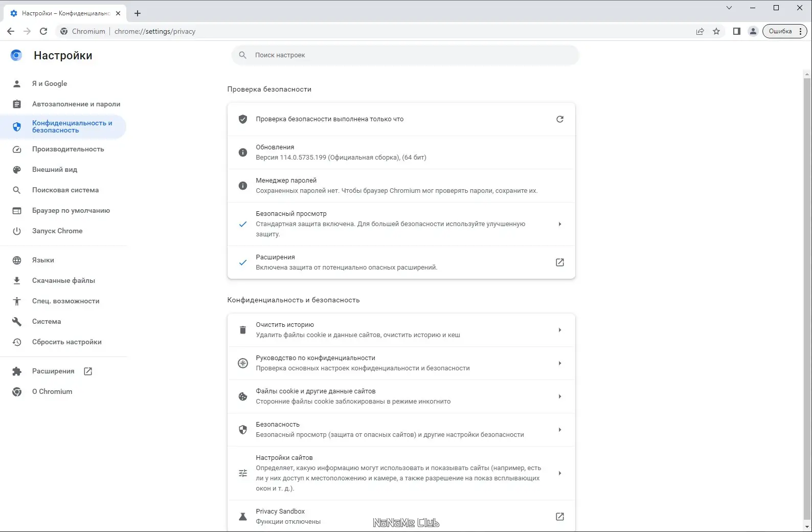Reload the page with refresh icon

click(43, 31)
